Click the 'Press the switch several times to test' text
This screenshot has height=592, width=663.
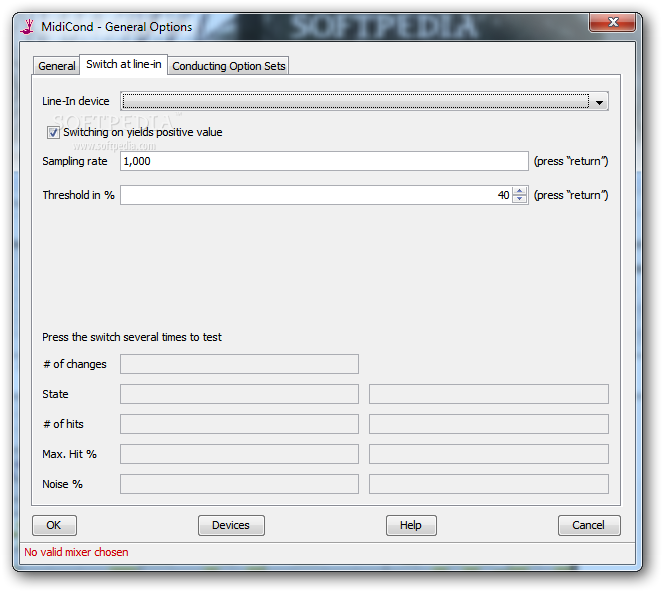[x=132, y=337]
